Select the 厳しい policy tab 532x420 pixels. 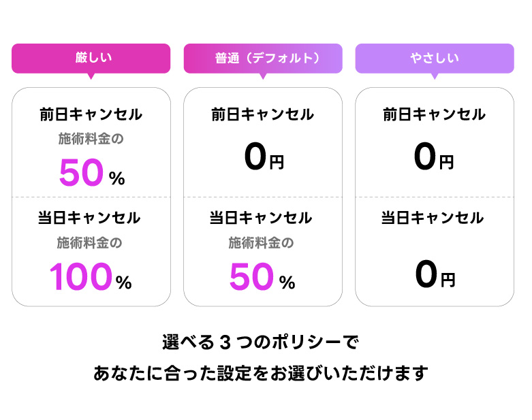[x=91, y=59]
